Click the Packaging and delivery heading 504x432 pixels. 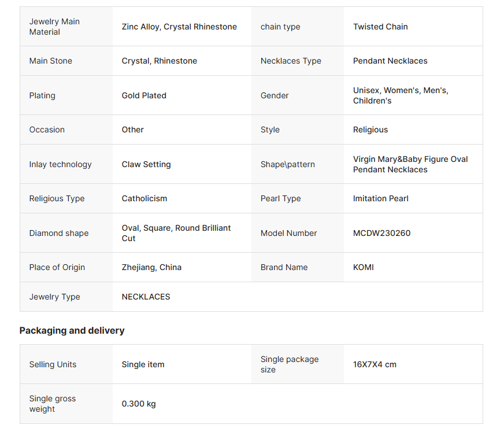(72, 331)
